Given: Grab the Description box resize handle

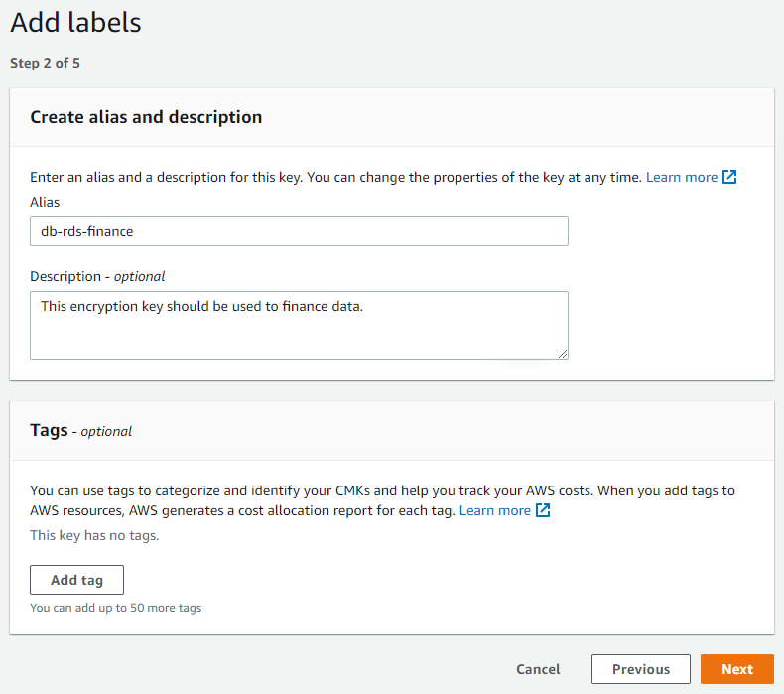Looking at the screenshot, I should 562,352.
